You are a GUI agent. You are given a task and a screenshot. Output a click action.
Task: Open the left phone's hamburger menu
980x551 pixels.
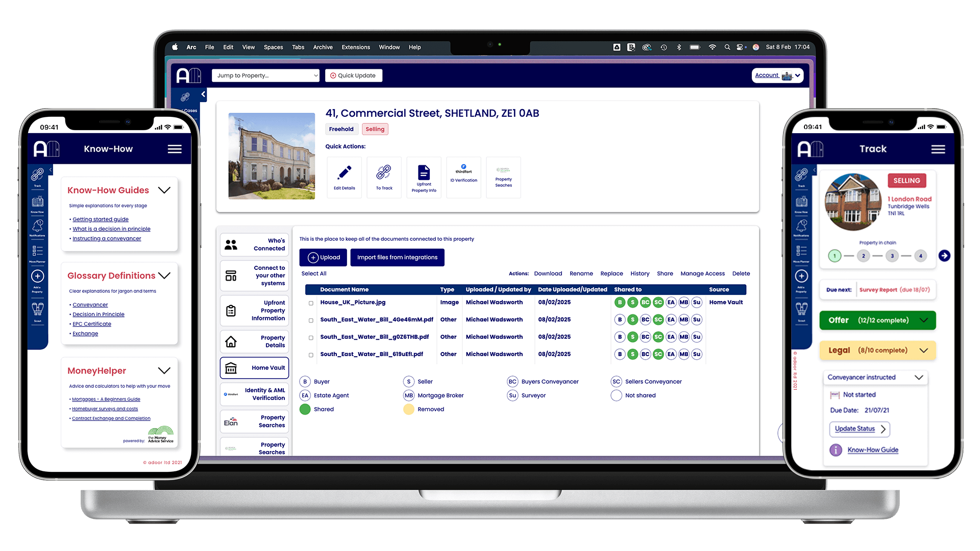tap(175, 149)
